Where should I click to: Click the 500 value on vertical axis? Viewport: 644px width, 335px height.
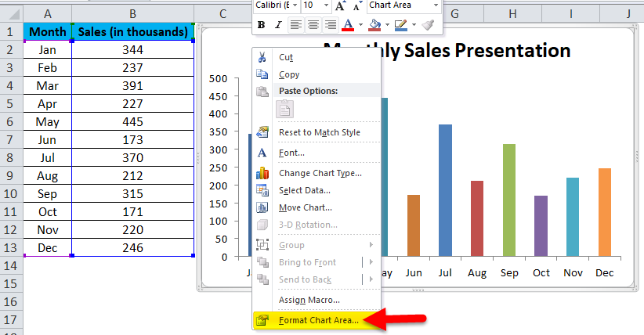[x=218, y=79]
